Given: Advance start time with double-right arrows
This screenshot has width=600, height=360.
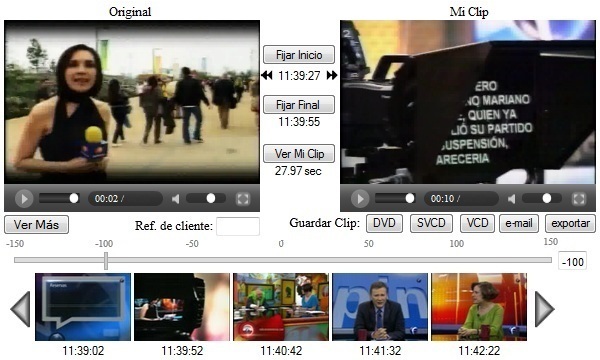Looking at the screenshot, I should click(x=332, y=75).
